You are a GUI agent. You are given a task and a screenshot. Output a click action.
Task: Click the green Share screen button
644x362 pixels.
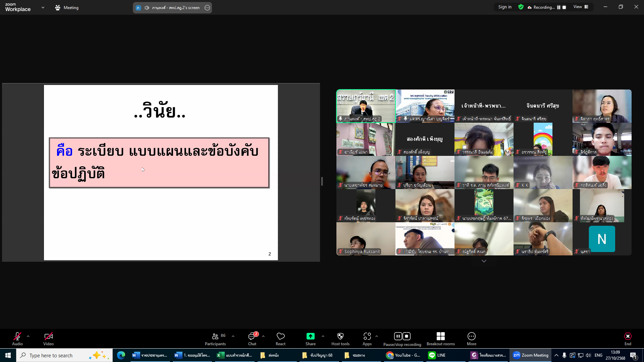[310, 336]
